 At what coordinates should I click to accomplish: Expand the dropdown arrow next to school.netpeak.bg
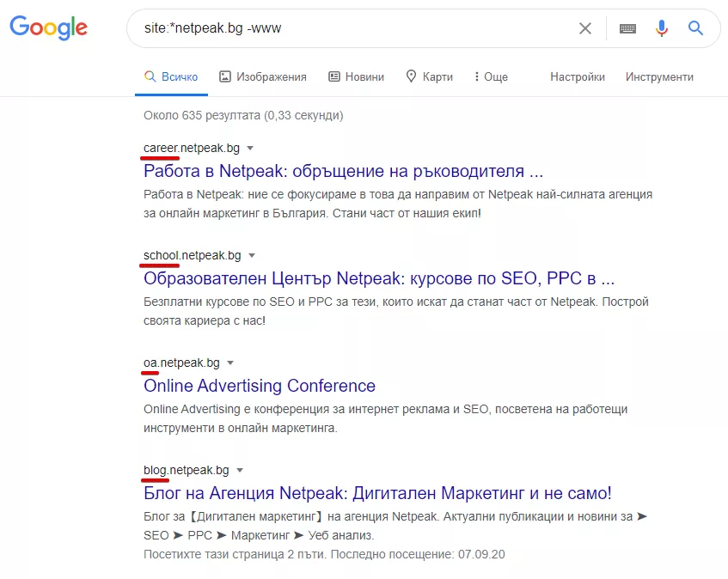point(252,256)
